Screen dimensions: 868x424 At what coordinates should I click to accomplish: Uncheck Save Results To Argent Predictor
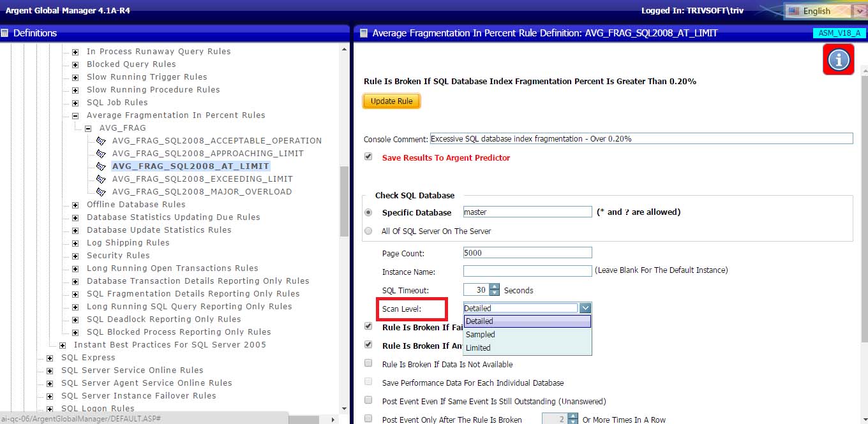tap(368, 157)
